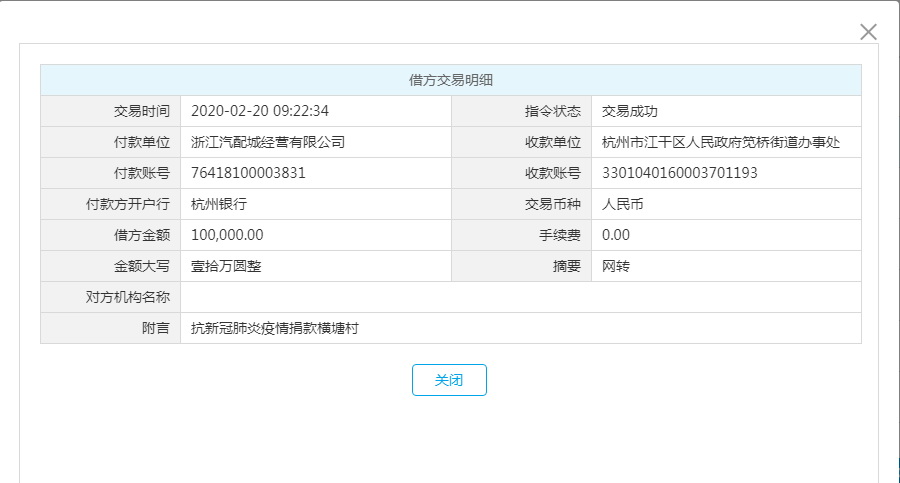This screenshot has width=900, height=483.
Task: Select the handling fee value 0.00
Action: tap(616, 235)
